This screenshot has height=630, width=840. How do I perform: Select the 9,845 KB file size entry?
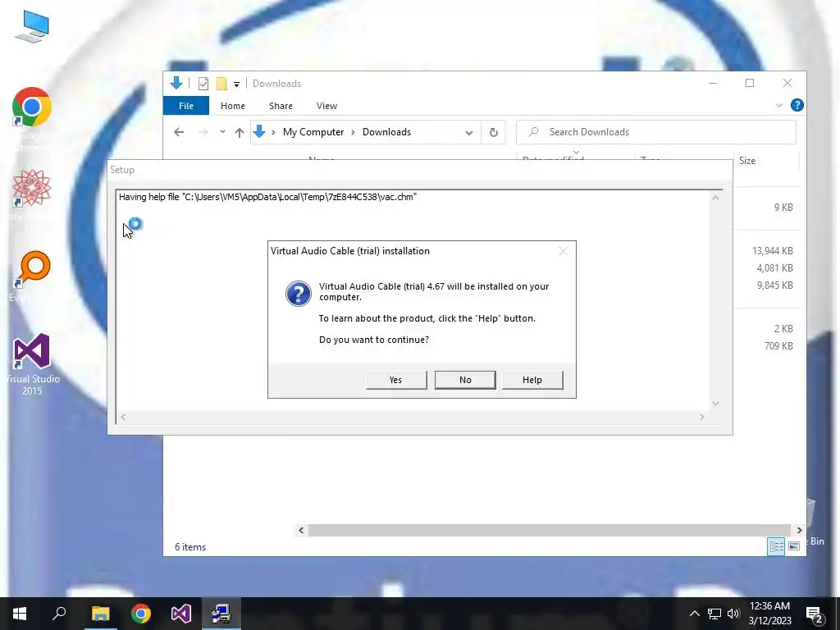point(774,285)
